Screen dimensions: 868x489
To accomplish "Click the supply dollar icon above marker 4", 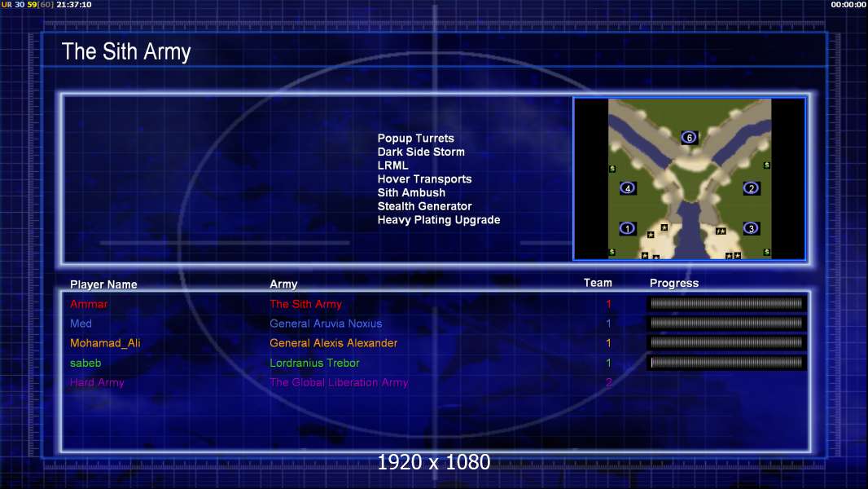I will click(612, 169).
